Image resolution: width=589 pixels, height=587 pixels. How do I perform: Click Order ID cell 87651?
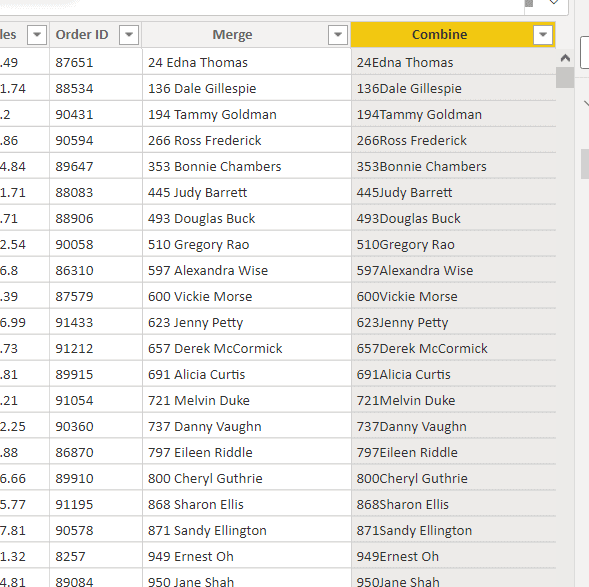click(x=96, y=62)
